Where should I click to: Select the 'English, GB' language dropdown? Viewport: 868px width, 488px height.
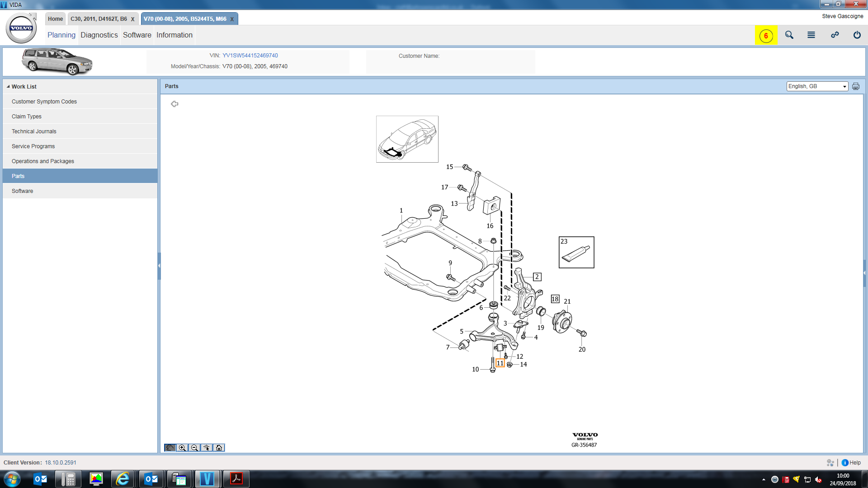pyautogui.click(x=817, y=86)
